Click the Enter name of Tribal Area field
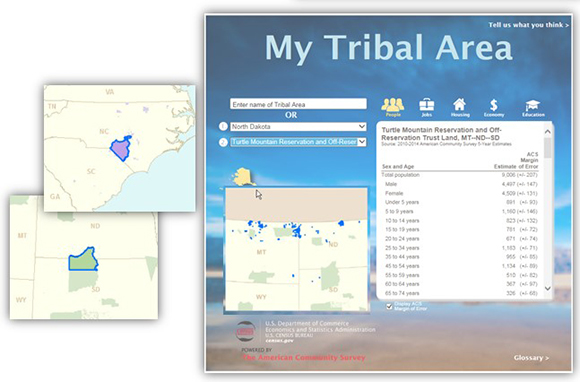Screen dimensions: 580x382 [x=298, y=104]
